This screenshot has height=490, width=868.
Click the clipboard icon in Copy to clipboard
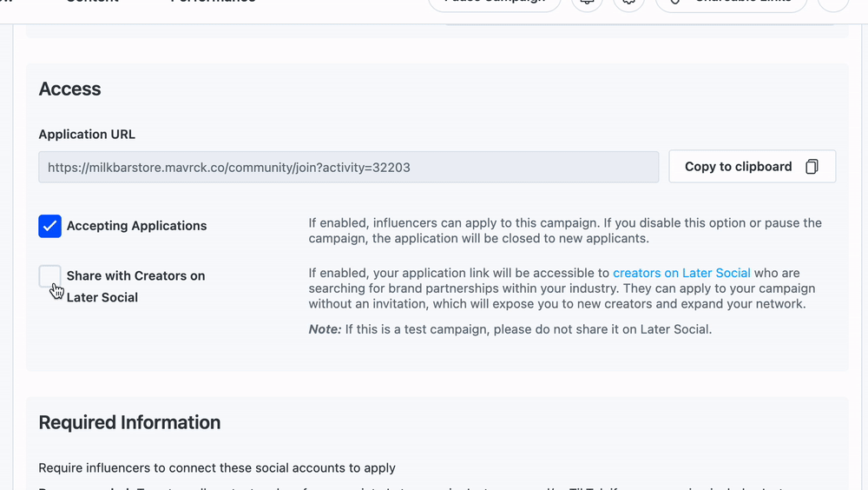pyautogui.click(x=812, y=167)
